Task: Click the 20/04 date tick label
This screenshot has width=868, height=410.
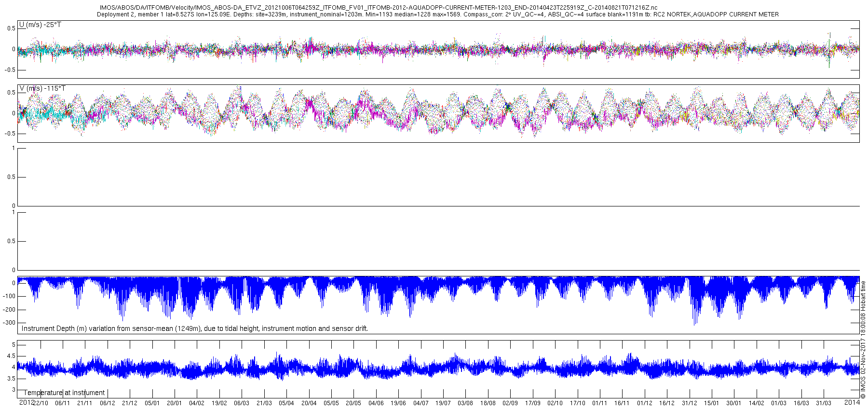Action: coord(309,403)
